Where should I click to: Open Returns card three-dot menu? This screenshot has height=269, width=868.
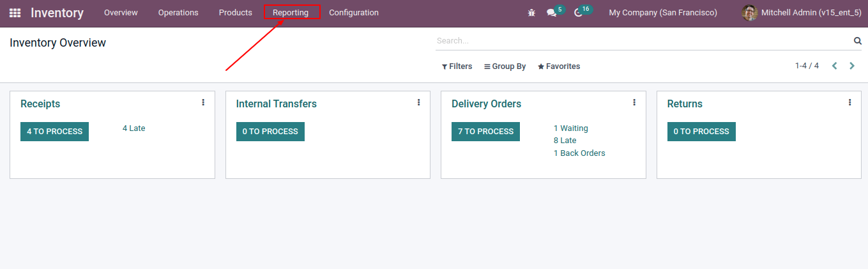tap(849, 102)
